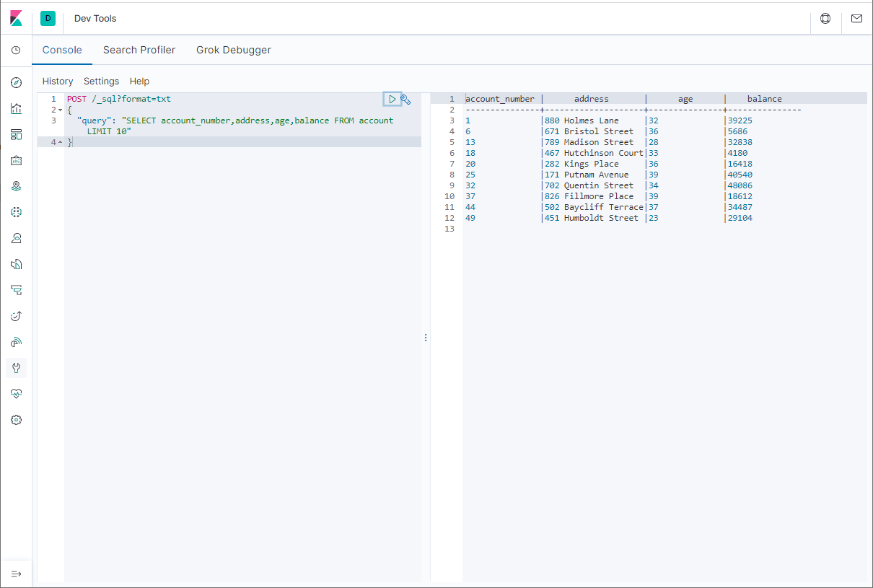Expand the side navigation at bottom

16,574
